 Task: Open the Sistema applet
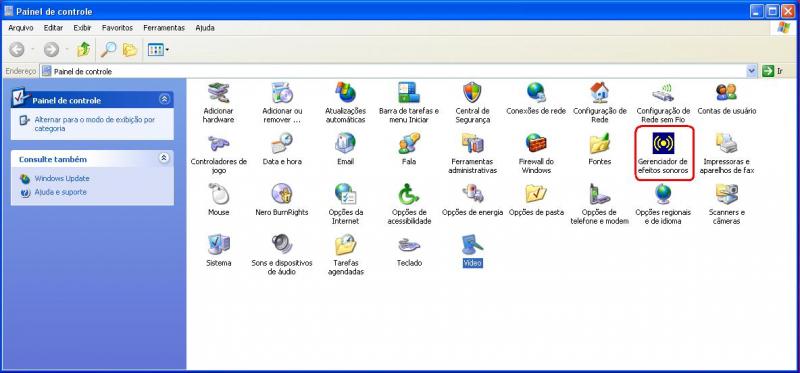click(x=218, y=251)
